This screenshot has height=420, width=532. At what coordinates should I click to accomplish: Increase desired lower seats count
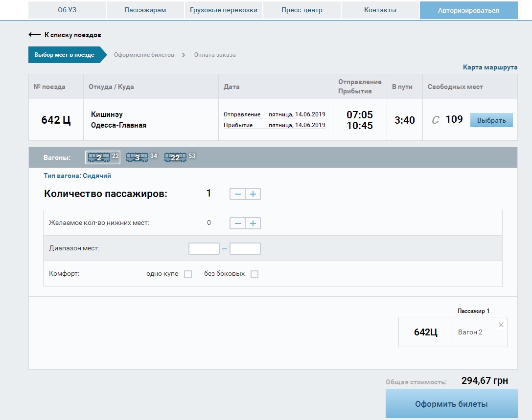[253, 223]
